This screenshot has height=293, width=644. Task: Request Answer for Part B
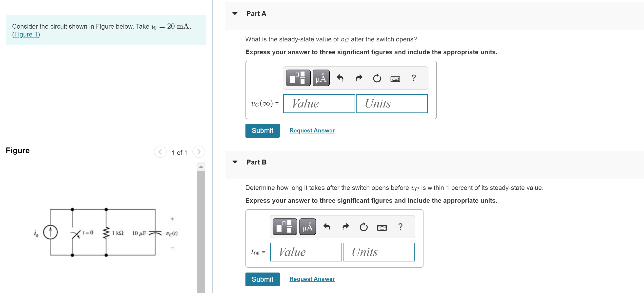pos(312,279)
